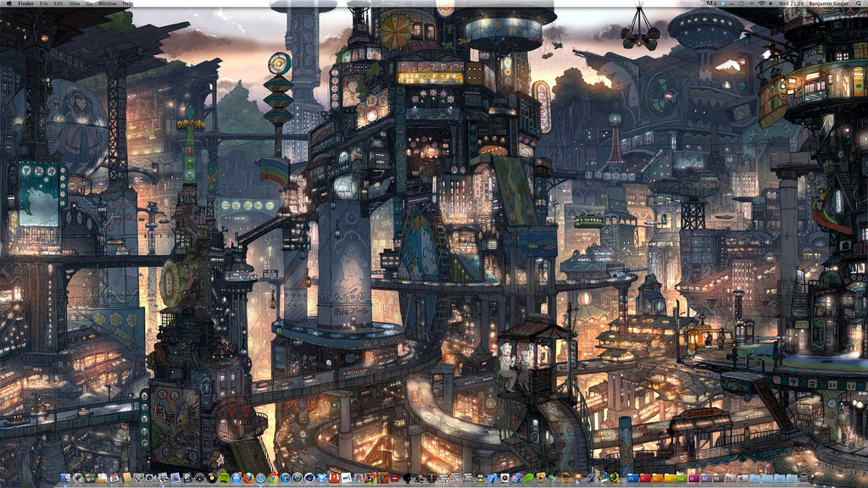Open the Help menu

[x=127, y=3]
